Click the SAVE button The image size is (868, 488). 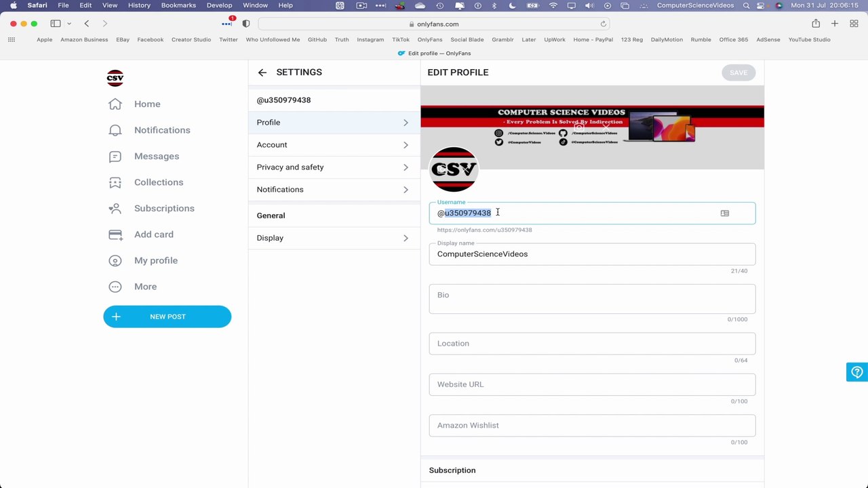(738, 73)
